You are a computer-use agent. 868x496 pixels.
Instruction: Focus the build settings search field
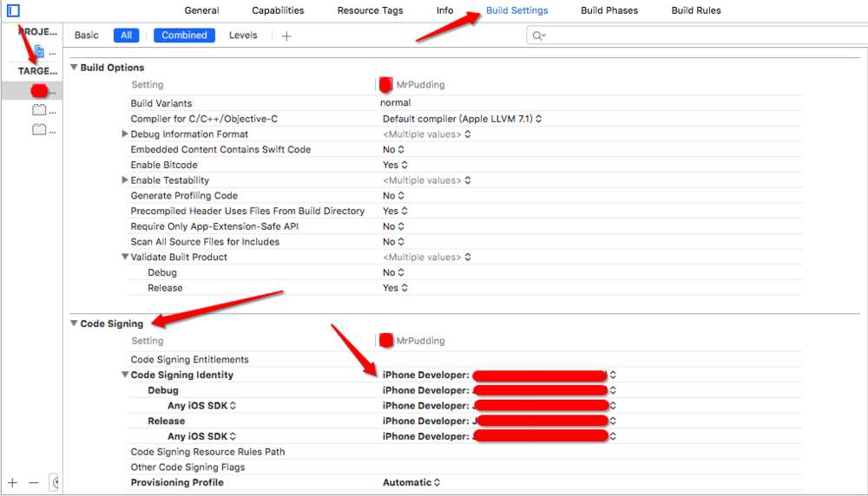(x=698, y=36)
